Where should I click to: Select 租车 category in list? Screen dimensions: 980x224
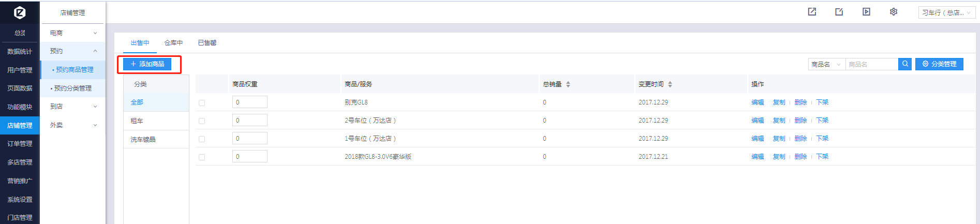[137, 121]
